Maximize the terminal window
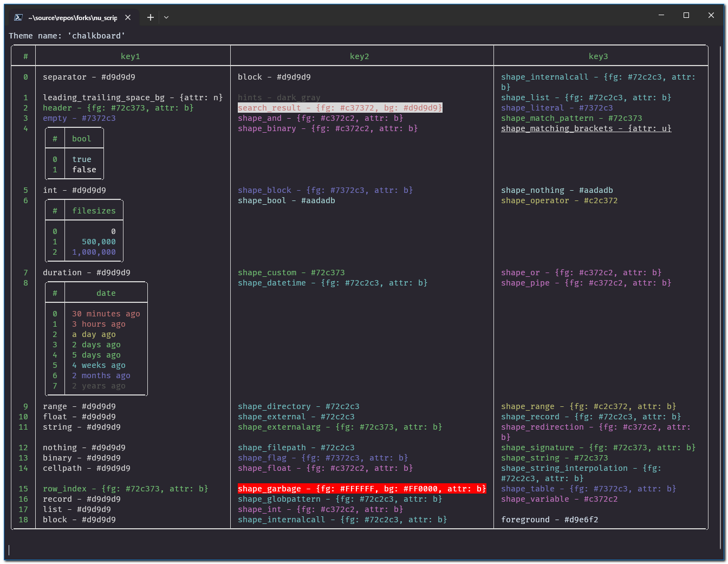 click(x=686, y=15)
